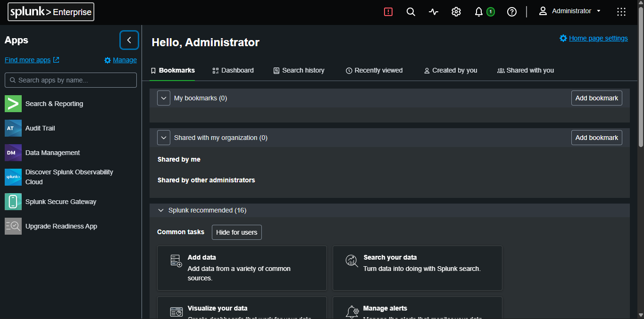
Task: Open the Help question mark icon
Action: click(x=512, y=12)
